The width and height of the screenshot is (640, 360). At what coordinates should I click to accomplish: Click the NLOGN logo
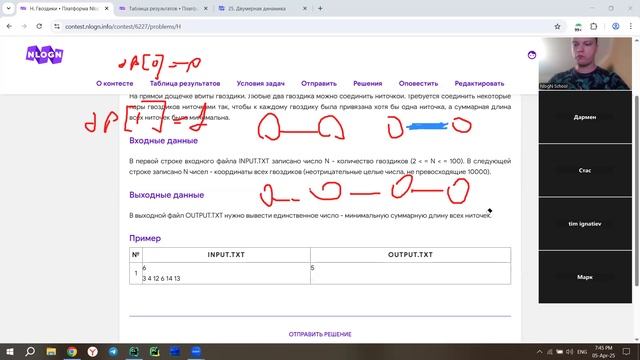pos(44,55)
